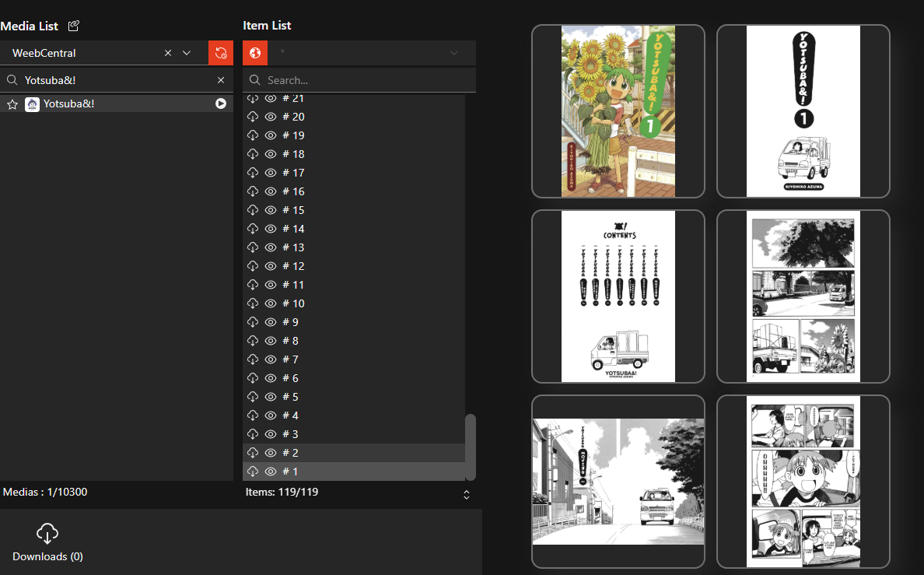The height and width of the screenshot is (575, 924).
Task: Toggle the eye icon for # 19
Action: point(271,135)
